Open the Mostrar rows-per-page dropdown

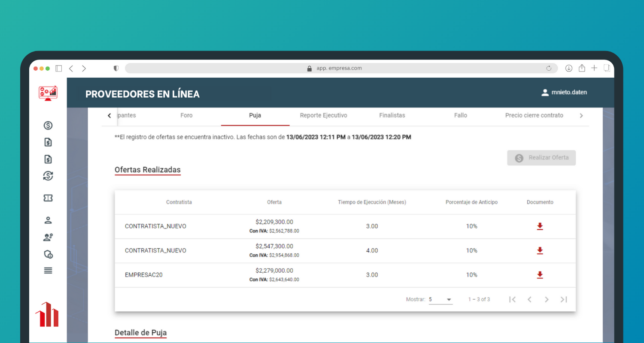click(440, 300)
